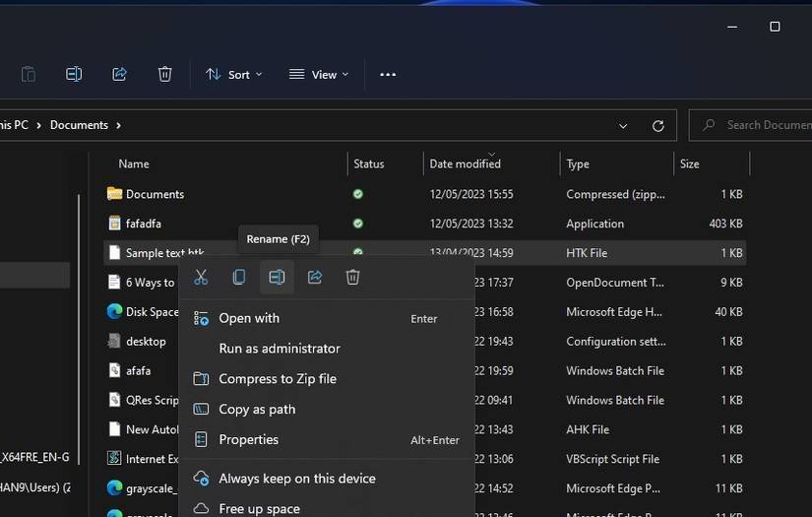Open Properties from the context menu
Screen dimensions: 812x517
(x=248, y=440)
